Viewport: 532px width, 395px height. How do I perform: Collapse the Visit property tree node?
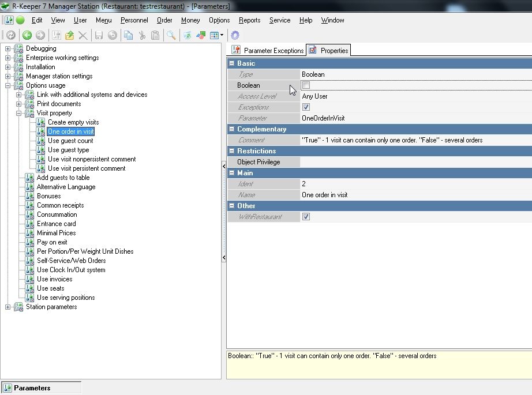[x=19, y=113]
